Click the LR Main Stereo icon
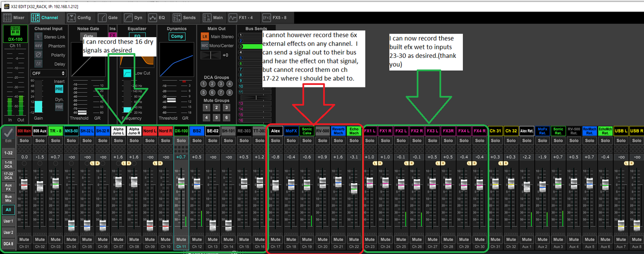Screen dimensions: 644x254 click(205, 37)
